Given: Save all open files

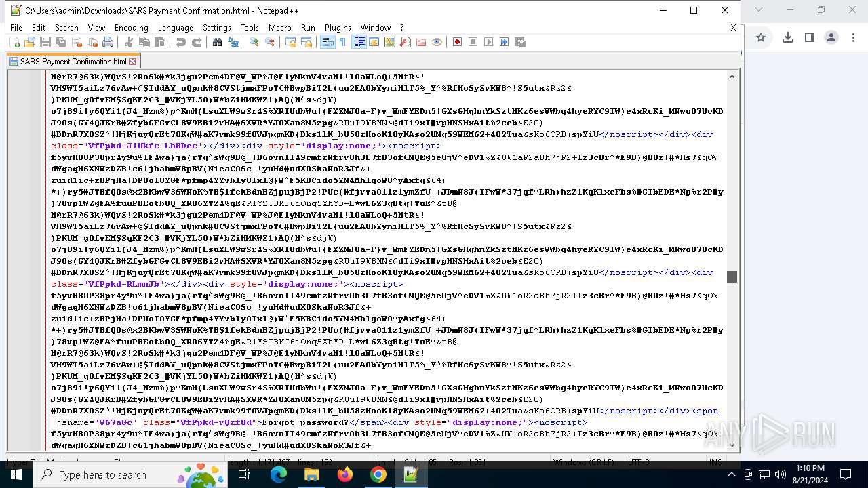Looking at the screenshot, I should point(61,42).
